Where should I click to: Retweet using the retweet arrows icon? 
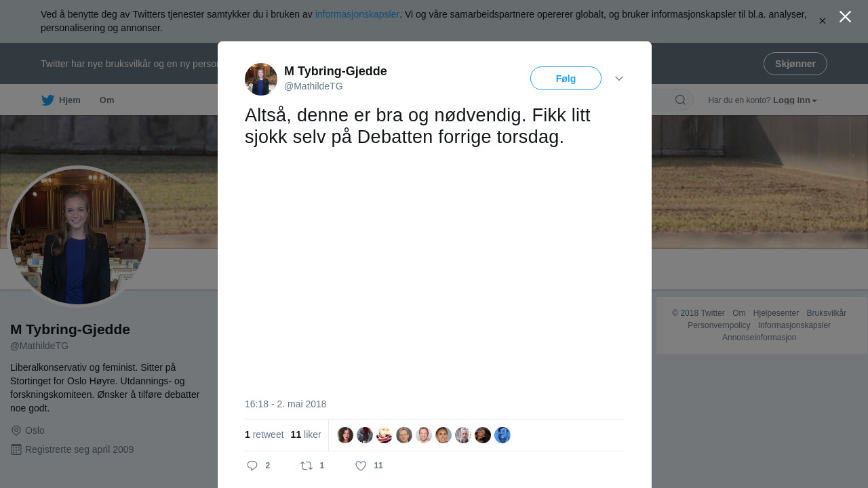pos(307,466)
